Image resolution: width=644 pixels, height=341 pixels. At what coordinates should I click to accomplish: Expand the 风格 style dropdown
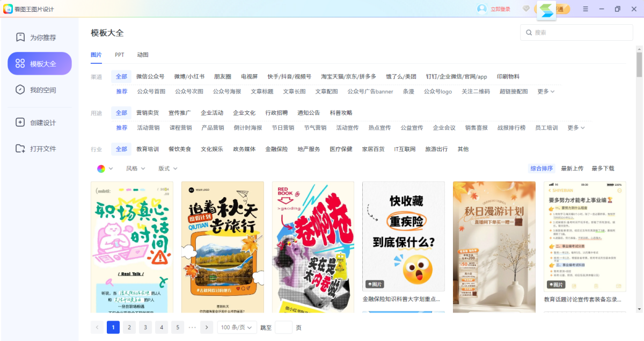(136, 169)
